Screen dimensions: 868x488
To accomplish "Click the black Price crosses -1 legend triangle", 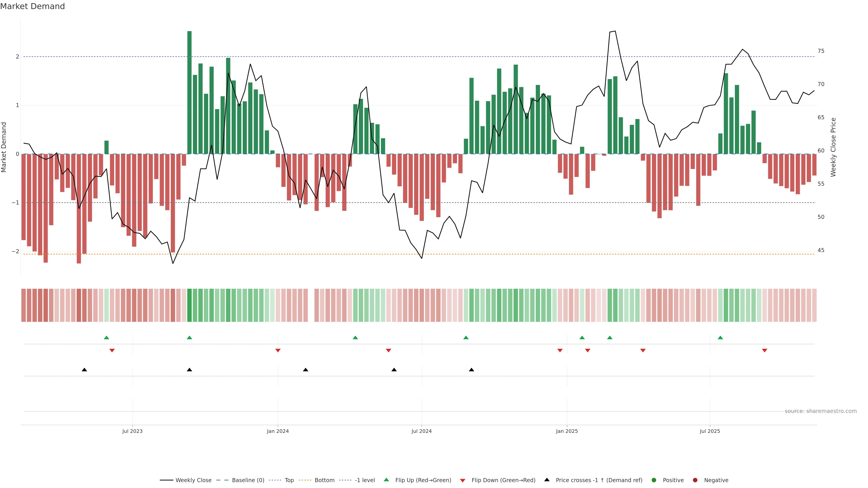I will (x=547, y=480).
